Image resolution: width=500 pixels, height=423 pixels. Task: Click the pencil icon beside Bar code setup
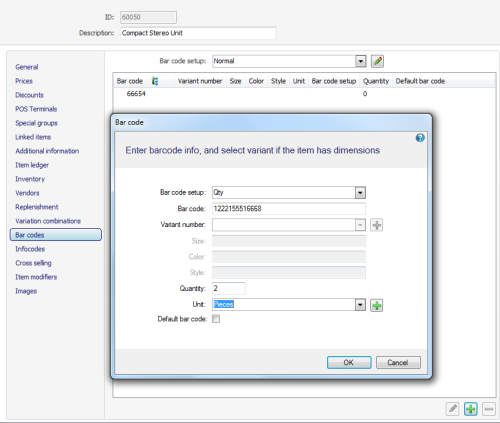tap(377, 61)
